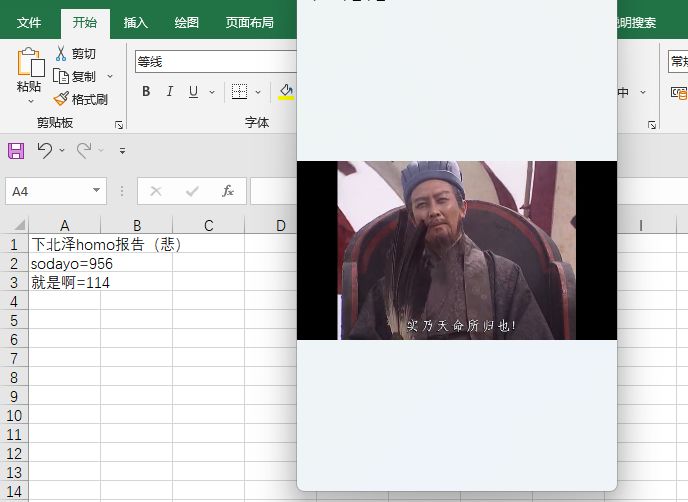Select row 7 header
688x502 pixels.
[x=14, y=359]
